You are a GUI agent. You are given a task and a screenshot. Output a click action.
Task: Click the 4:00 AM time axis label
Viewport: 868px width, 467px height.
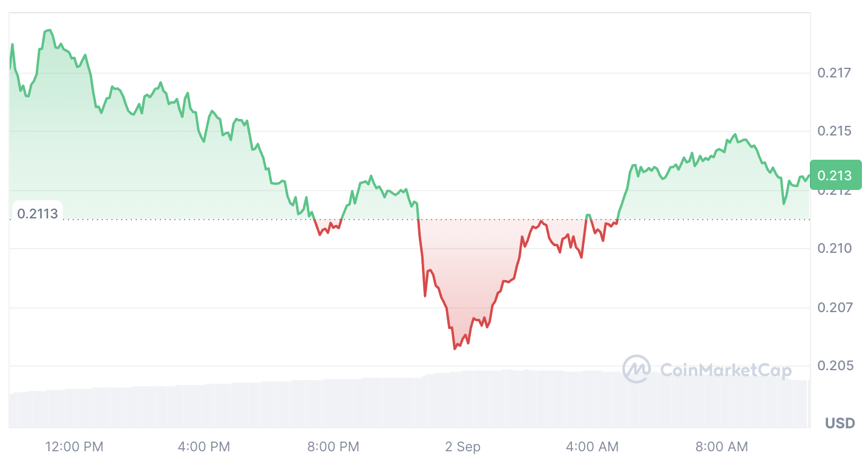point(593,447)
